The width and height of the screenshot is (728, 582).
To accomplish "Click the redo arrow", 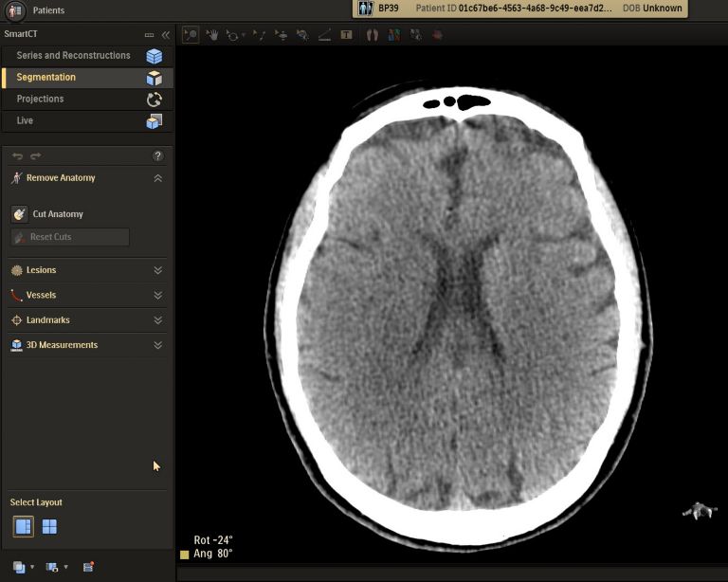I will (36, 156).
